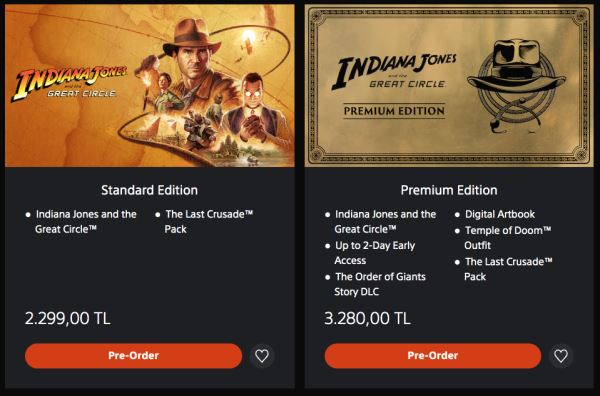The image size is (600, 396).
Task: Select the Standard Edition title
Action: (150, 190)
